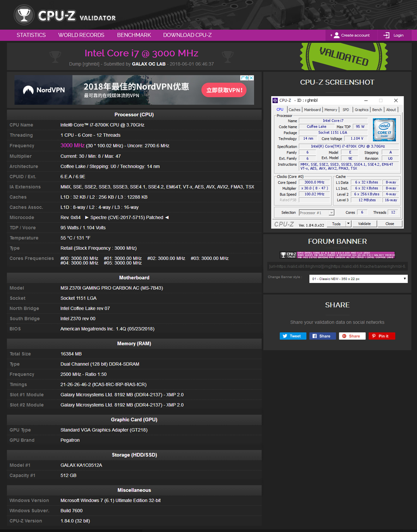The width and height of the screenshot is (417, 532).
Task: Click the Facebook f icon
Action: [315, 336]
